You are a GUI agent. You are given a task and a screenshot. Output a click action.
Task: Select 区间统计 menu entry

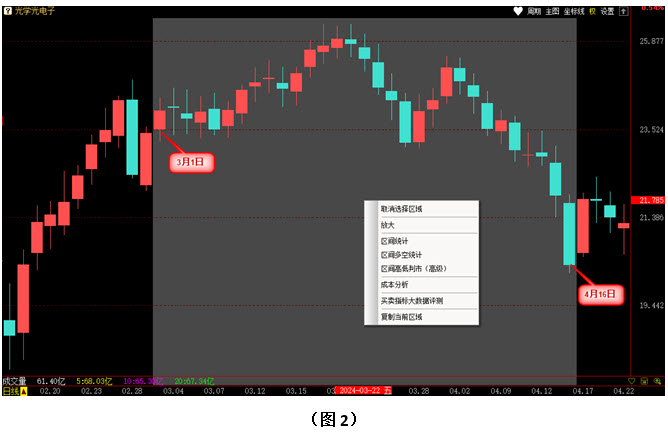click(x=395, y=241)
